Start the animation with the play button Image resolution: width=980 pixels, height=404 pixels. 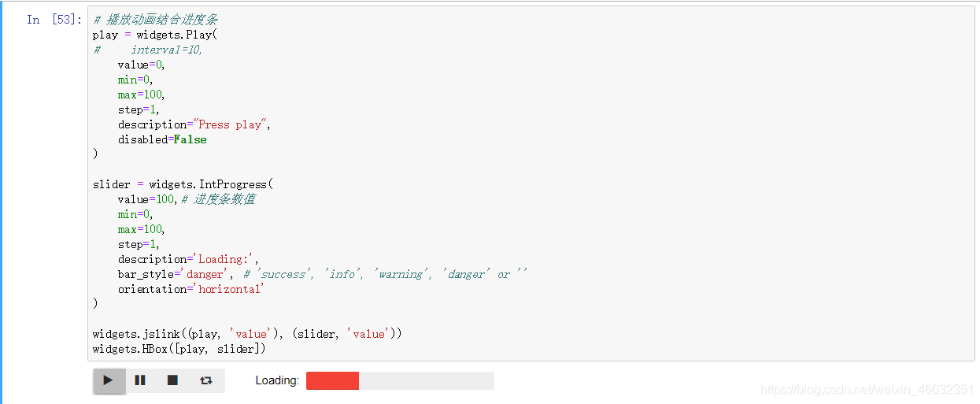tap(109, 380)
